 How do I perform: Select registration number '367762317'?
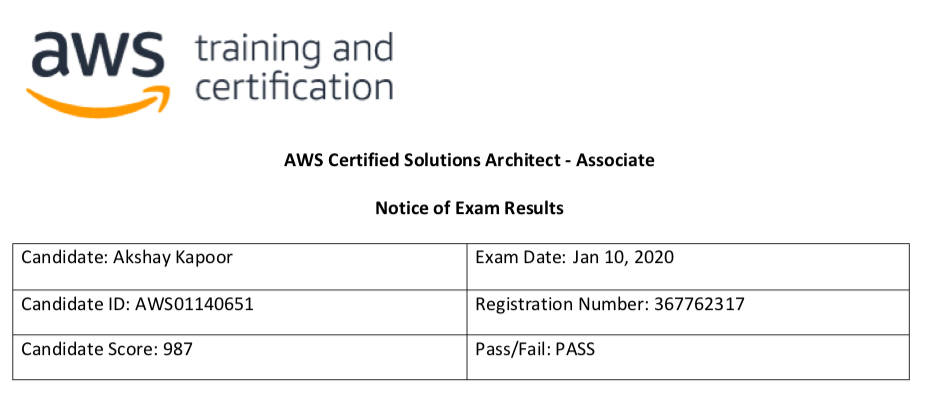tap(700, 304)
